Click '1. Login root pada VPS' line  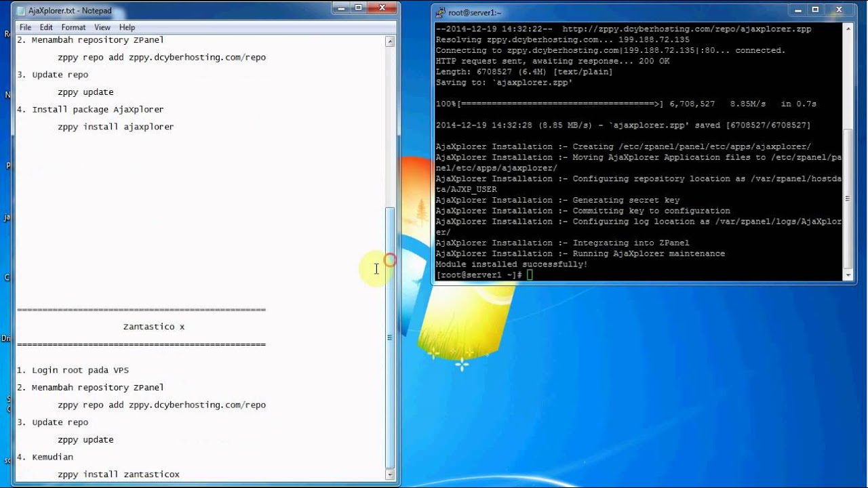[73, 370]
